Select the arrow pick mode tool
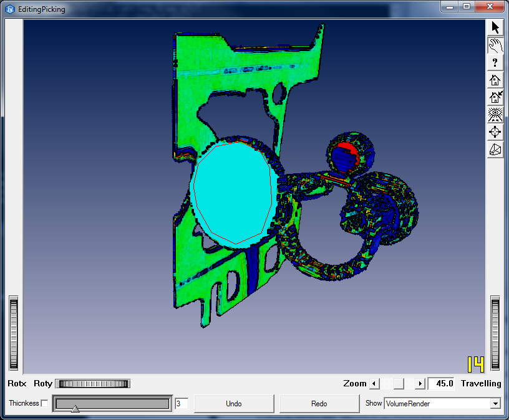 tap(495, 27)
